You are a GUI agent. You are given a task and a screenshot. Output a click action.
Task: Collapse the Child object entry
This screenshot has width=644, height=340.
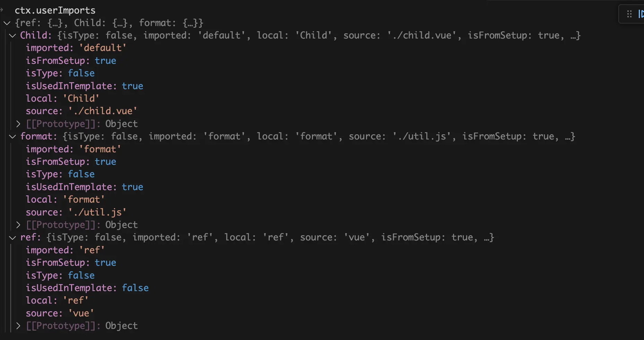click(13, 35)
